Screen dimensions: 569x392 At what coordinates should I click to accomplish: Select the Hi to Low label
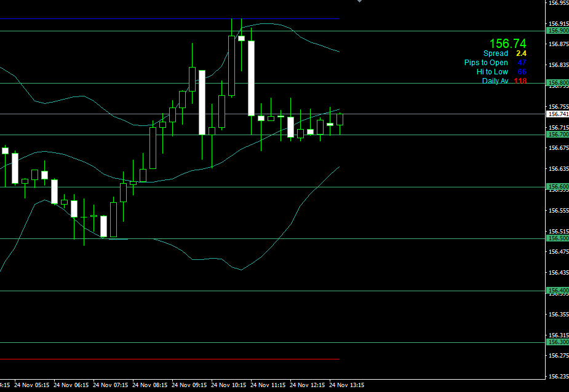pos(492,72)
